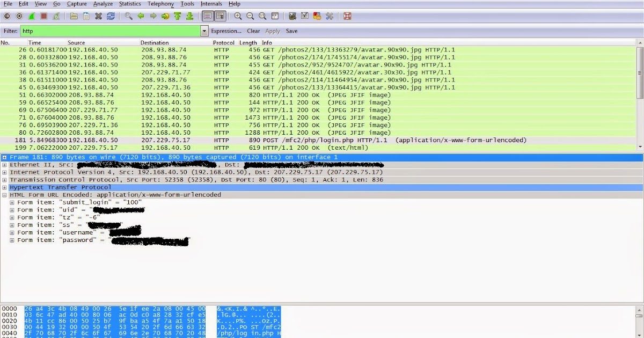
Task: Reload the capture file icon
Action: [111, 16]
